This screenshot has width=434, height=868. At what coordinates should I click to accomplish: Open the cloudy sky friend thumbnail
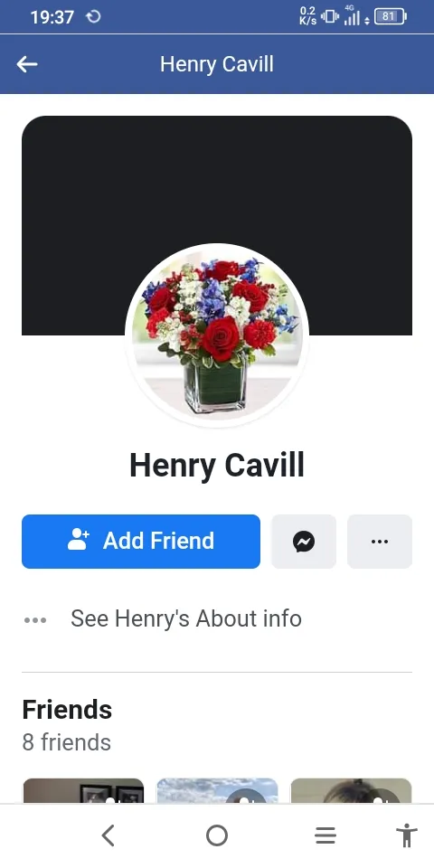pyautogui.click(x=217, y=790)
